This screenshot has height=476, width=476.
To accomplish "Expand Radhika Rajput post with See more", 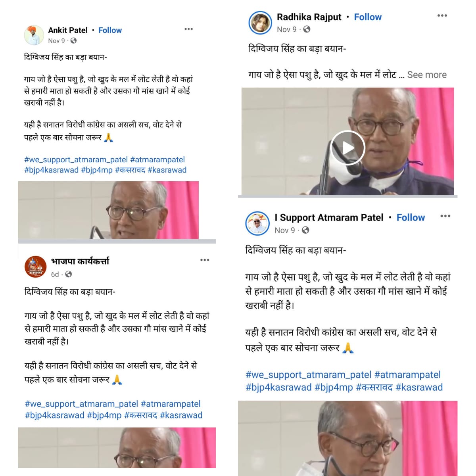I will [427, 75].
